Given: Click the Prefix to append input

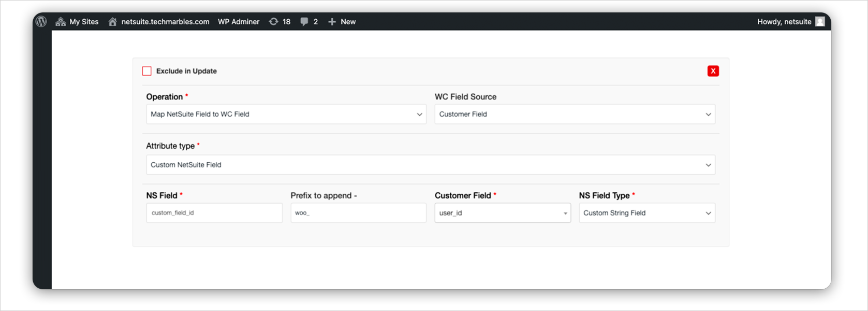Looking at the screenshot, I should coord(358,213).
